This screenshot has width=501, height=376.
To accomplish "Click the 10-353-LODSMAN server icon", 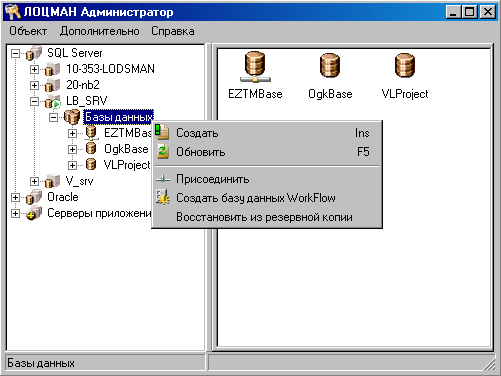I will click(53, 69).
